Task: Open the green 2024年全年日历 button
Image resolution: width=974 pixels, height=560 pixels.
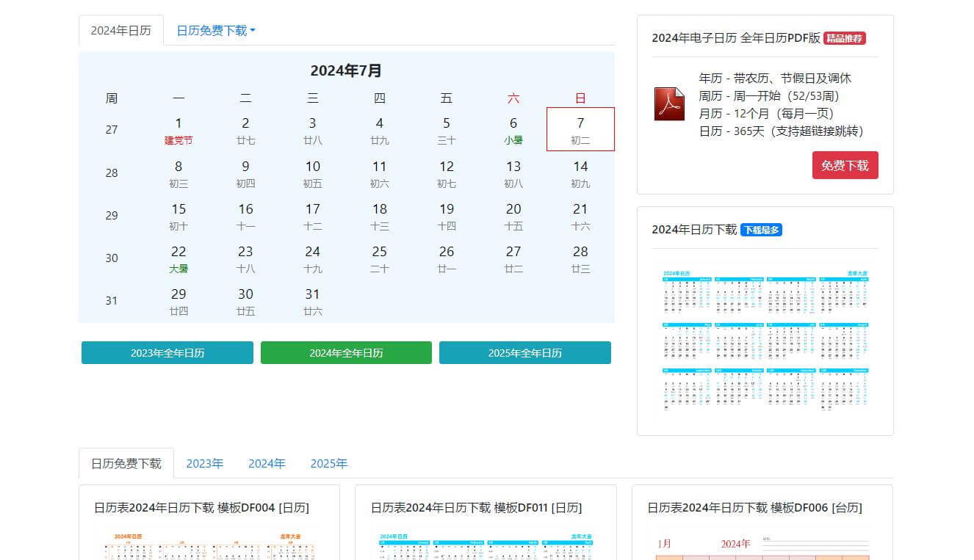Action: click(346, 353)
